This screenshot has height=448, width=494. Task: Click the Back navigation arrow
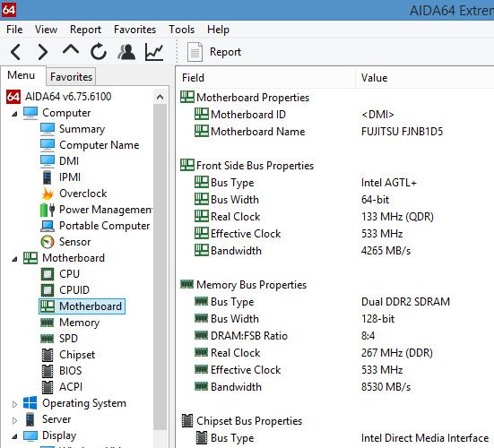click(x=15, y=52)
